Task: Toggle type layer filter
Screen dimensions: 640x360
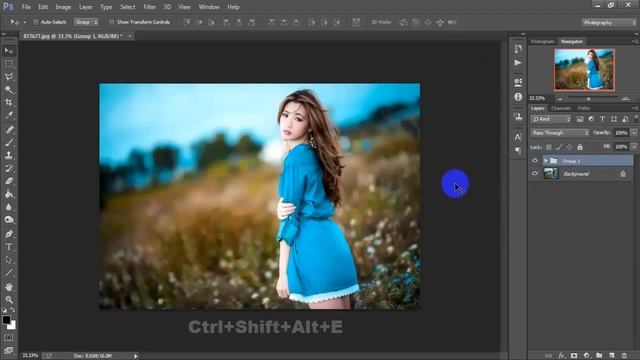Action: [x=602, y=119]
